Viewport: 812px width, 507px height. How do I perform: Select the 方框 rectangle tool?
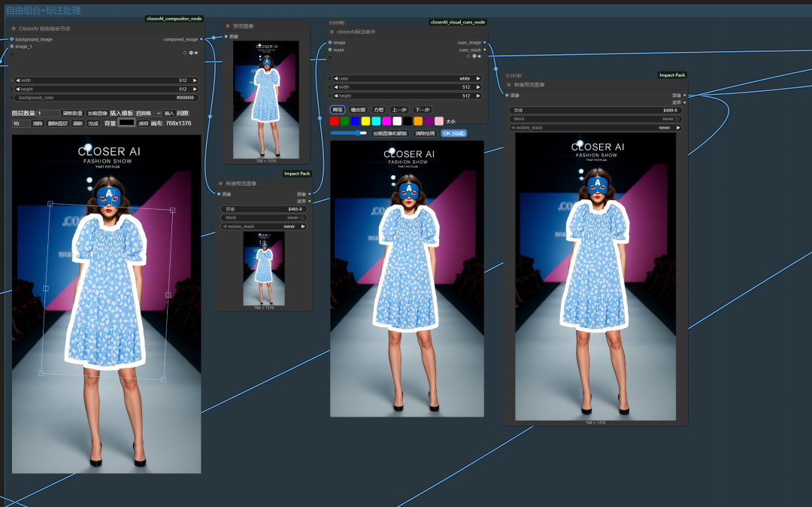coord(379,110)
